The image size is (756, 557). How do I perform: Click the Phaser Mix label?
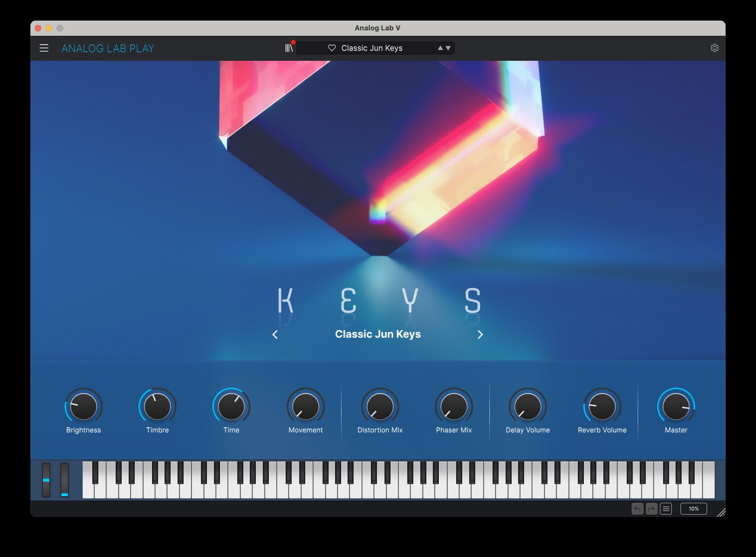coord(454,430)
